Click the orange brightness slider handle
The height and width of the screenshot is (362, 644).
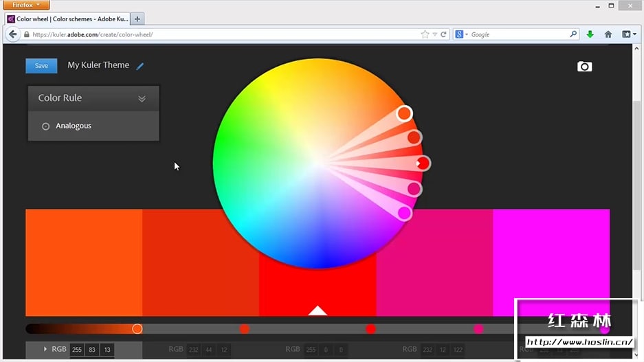pyautogui.click(x=137, y=329)
